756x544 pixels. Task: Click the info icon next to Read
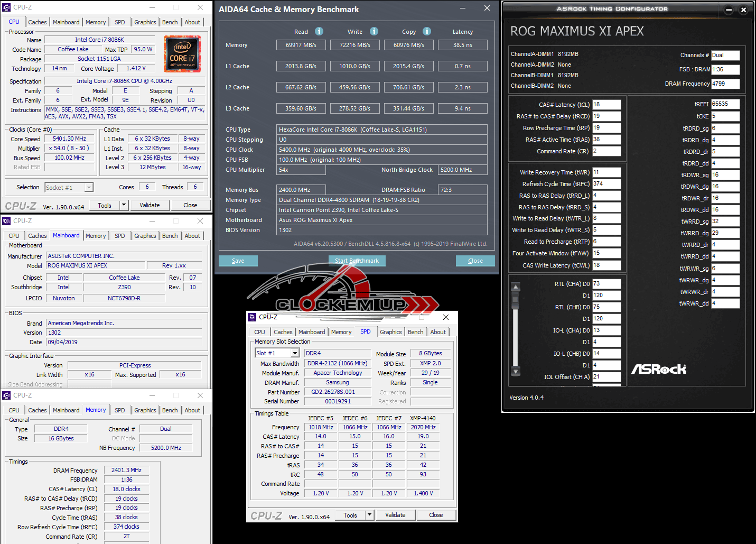pyautogui.click(x=319, y=31)
